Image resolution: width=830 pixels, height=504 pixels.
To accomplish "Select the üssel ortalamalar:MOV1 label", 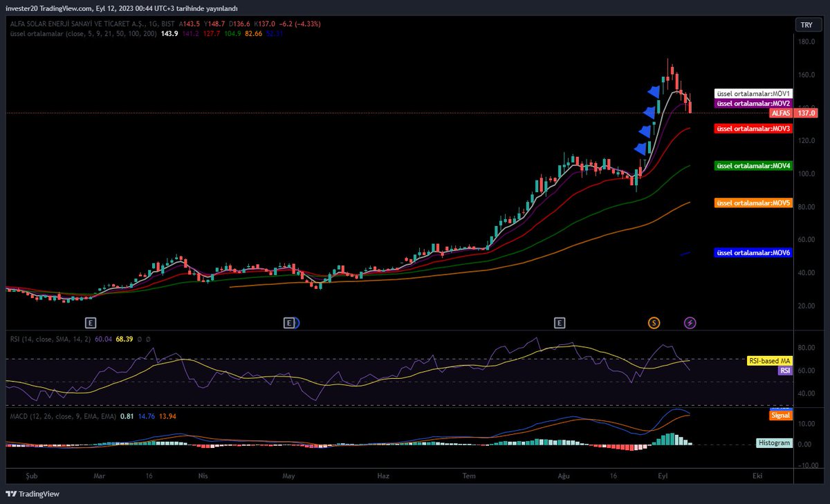I will tap(753, 93).
